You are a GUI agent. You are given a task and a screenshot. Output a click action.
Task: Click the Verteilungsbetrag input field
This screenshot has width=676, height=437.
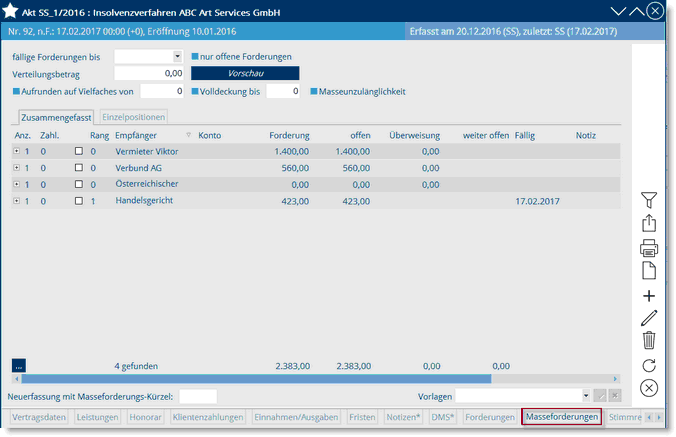[149, 73]
